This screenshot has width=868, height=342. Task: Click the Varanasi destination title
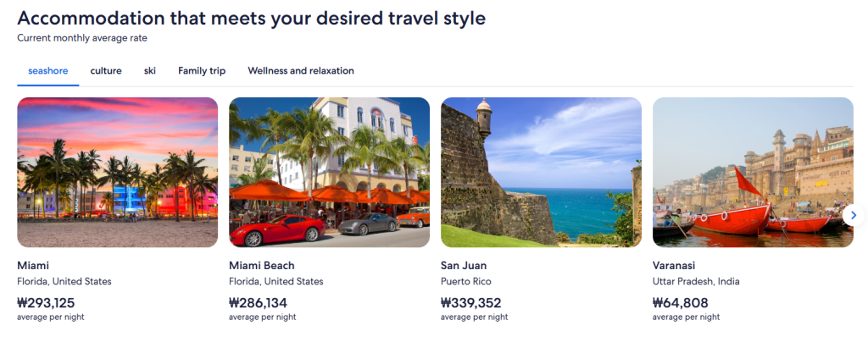676,265
